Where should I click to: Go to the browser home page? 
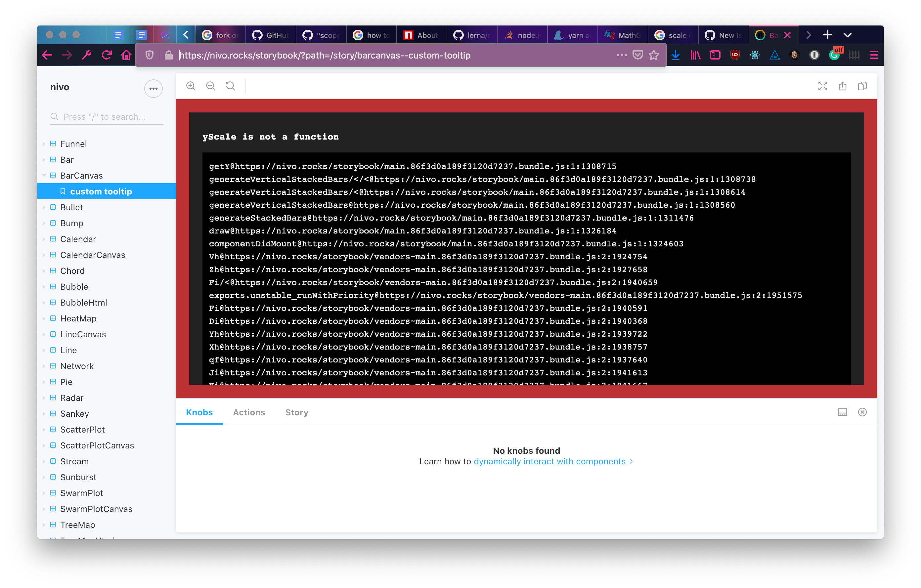point(127,55)
